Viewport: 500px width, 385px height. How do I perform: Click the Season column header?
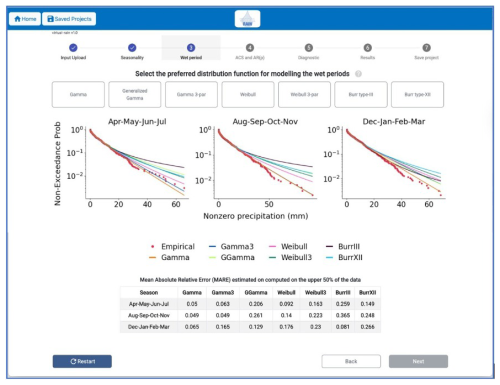click(x=149, y=293)
